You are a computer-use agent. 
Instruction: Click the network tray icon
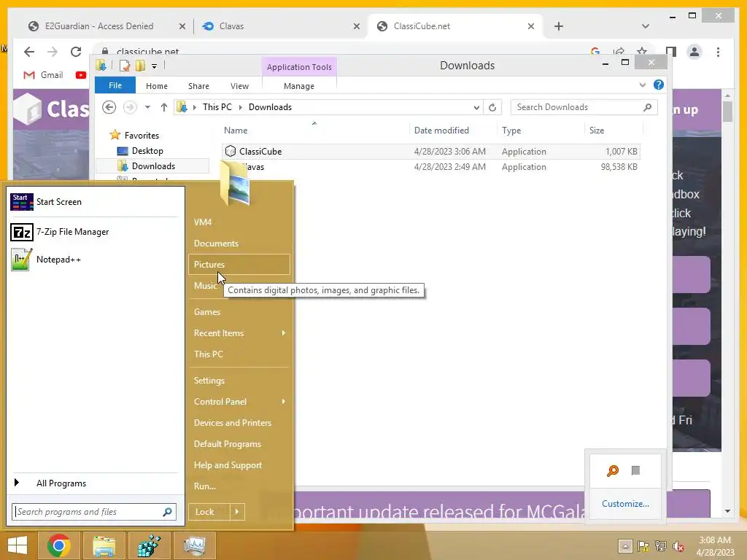(661, 546)
